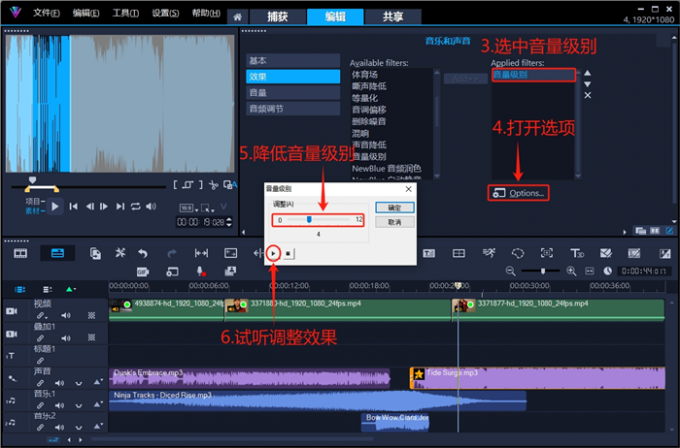Open the 音乐1 track volume triangle dropdown
Viewport: 680px width, 448px height.
tap(98, 405)
